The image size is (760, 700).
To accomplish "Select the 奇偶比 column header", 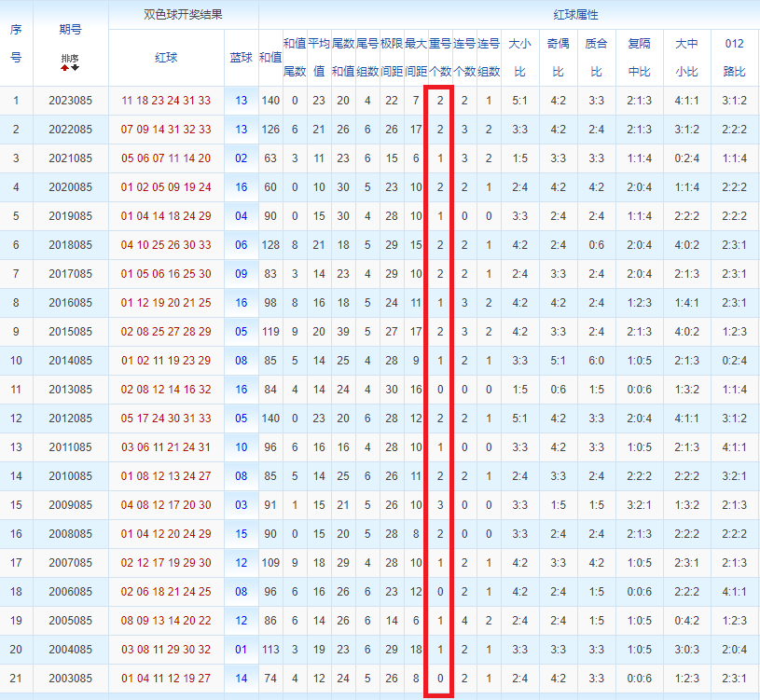I will [x=558, y=58].
